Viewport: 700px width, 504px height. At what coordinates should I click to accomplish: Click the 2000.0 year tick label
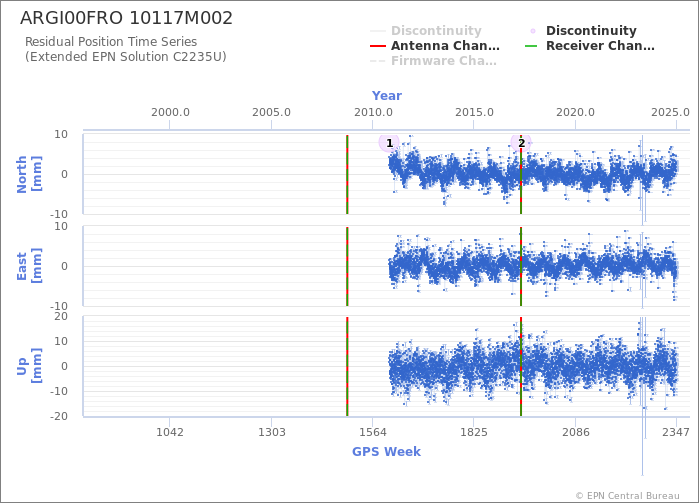[x=170, y=112]
